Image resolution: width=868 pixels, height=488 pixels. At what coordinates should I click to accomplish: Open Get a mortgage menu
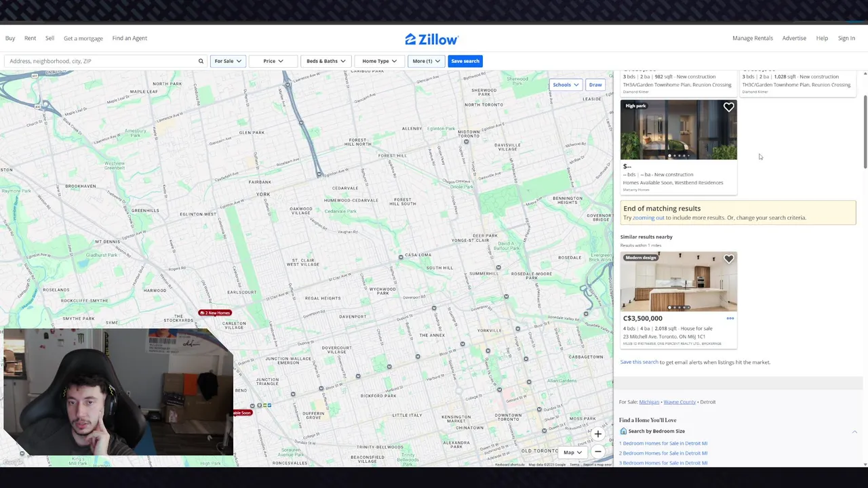83,38
